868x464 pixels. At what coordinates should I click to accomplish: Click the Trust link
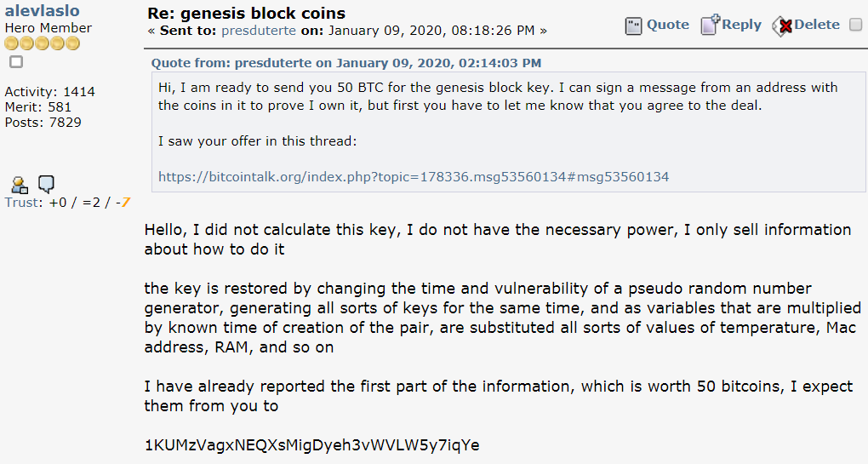23,203
